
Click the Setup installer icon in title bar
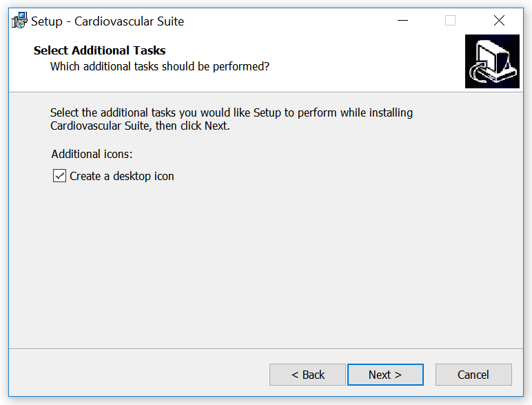19,21
